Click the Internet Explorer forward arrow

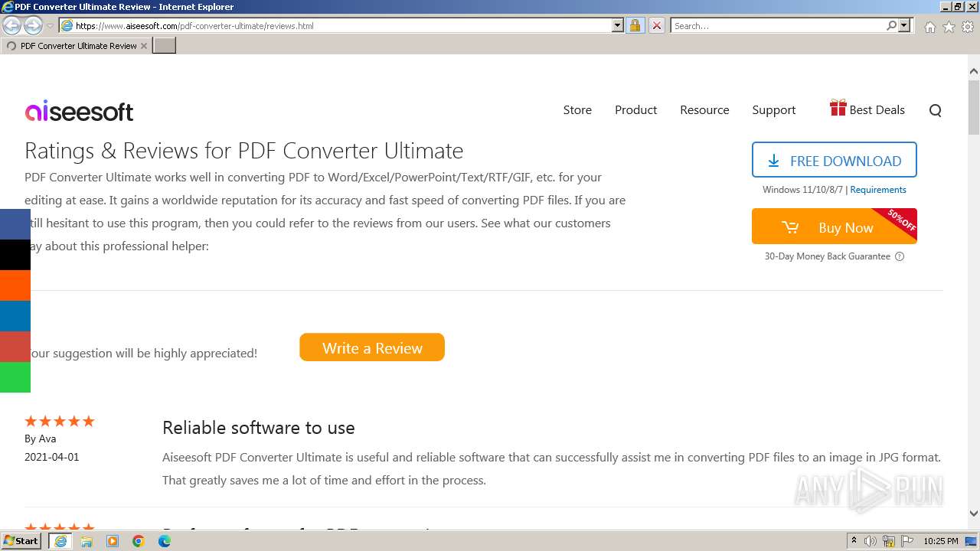[33, 26]
